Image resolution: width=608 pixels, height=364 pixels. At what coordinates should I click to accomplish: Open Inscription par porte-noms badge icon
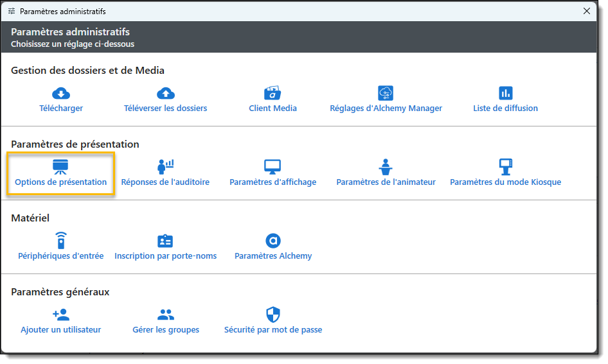click(165, 241)
